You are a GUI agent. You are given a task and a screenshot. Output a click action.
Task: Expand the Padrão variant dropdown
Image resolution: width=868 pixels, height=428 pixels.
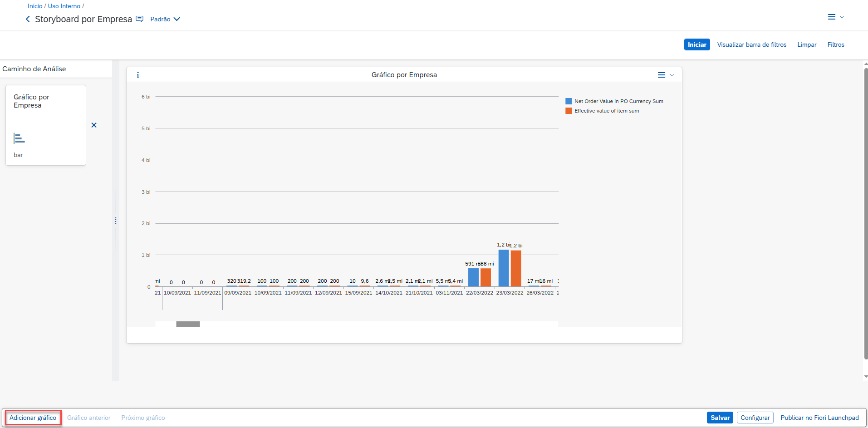coord(177,19)
